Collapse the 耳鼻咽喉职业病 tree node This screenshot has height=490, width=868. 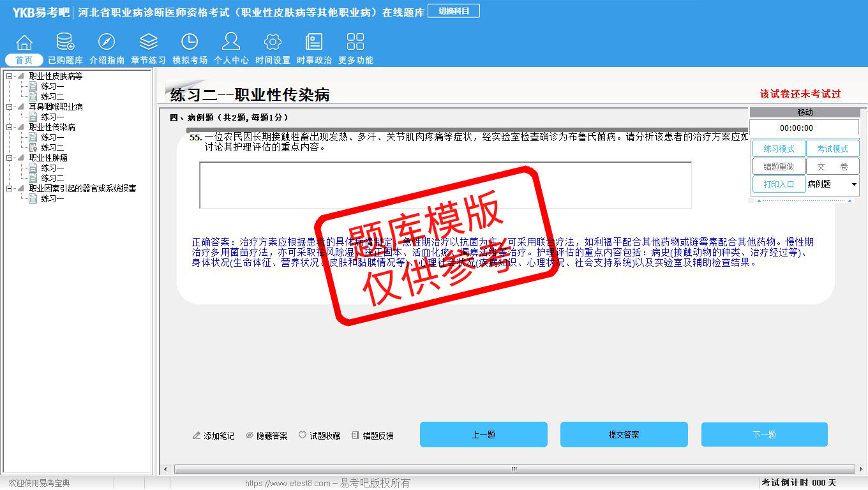coord(10,107)
